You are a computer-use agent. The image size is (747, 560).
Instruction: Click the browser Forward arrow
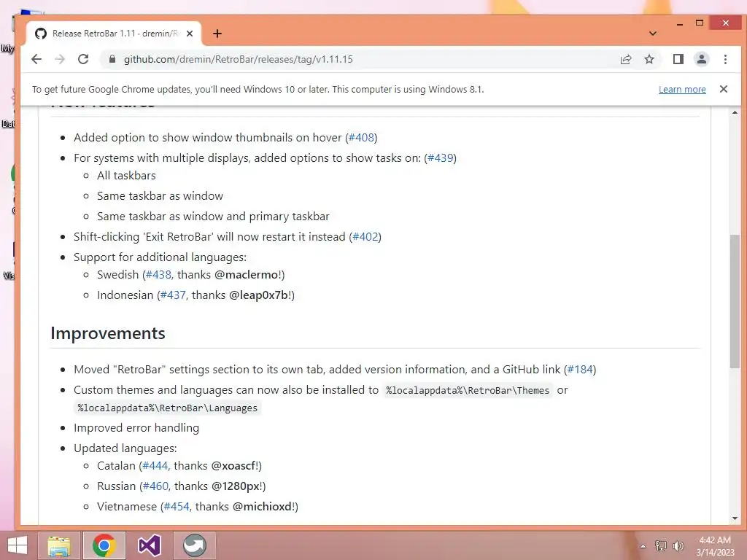60,59
